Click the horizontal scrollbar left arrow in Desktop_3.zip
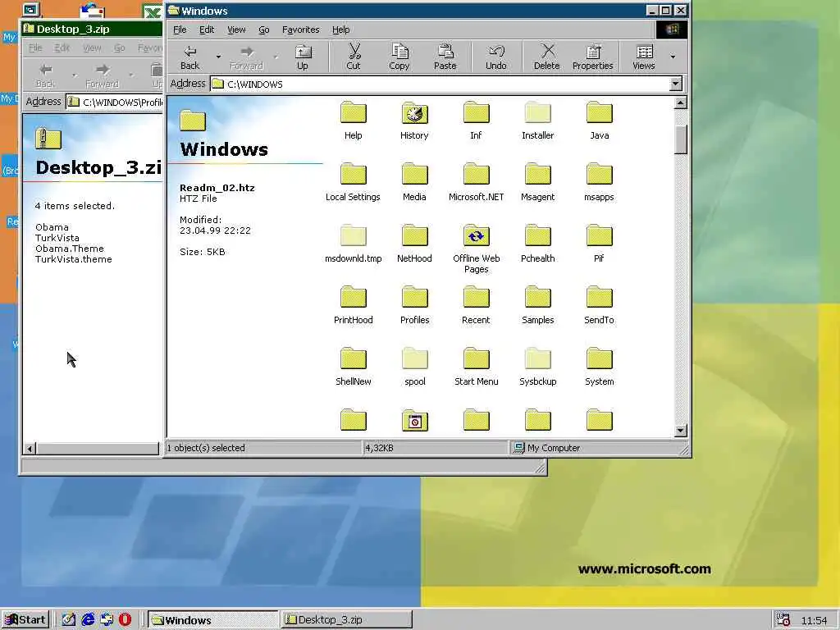 point(30,449)
